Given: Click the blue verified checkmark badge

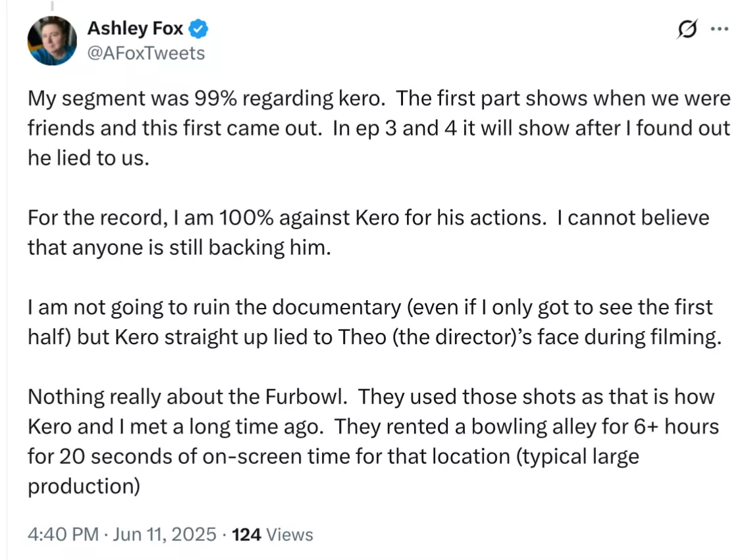Looking at the screenshot, I should tap(198, 28).
